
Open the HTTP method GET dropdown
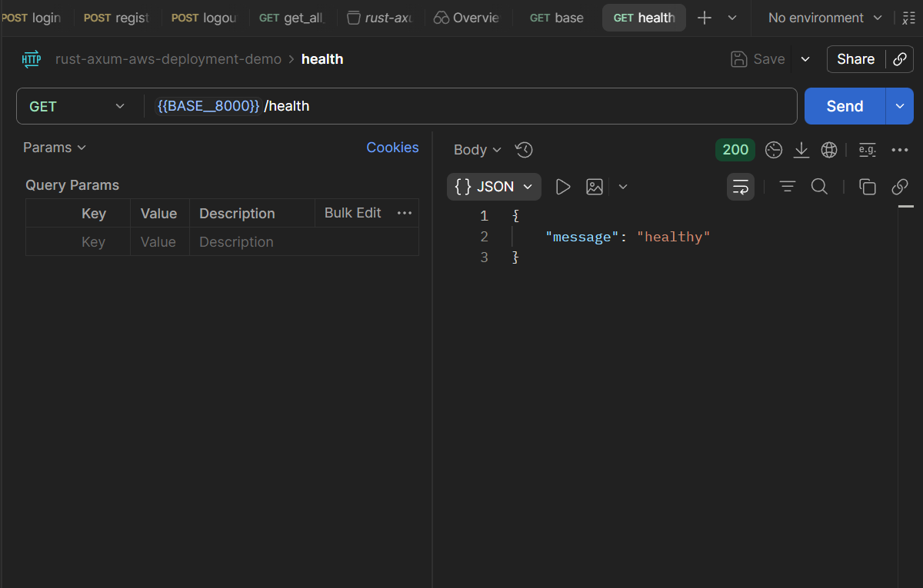tap(77, 106)
